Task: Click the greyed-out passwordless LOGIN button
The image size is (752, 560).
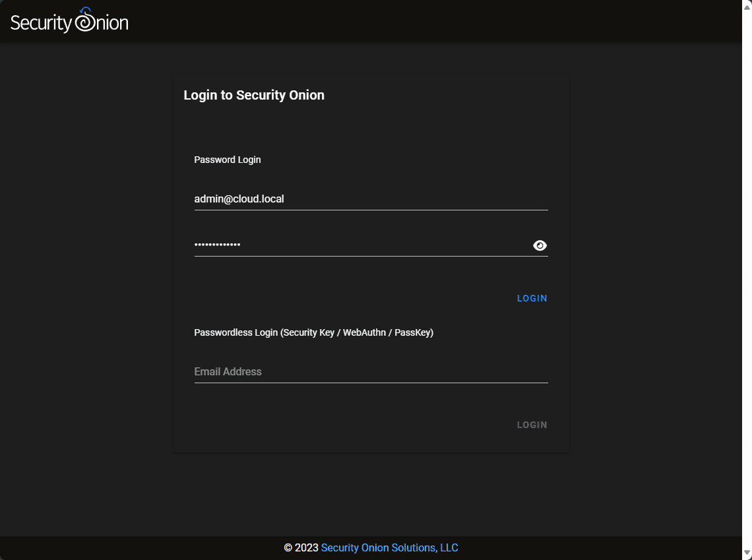Action: 532,425
